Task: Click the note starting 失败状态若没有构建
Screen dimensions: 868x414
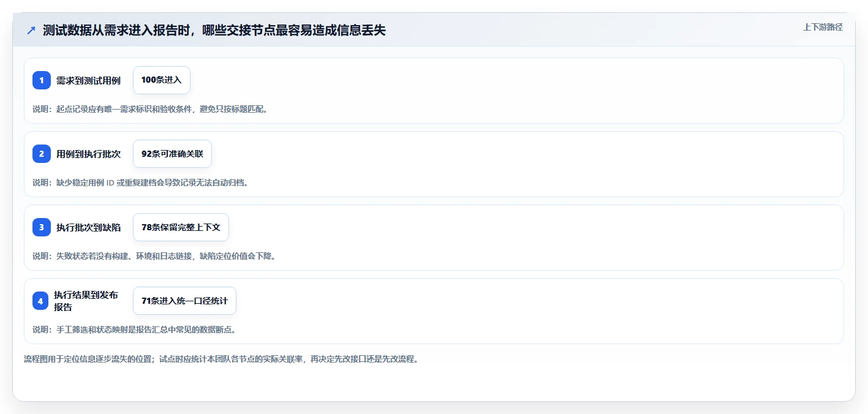Action: click(x=155, y=256)
